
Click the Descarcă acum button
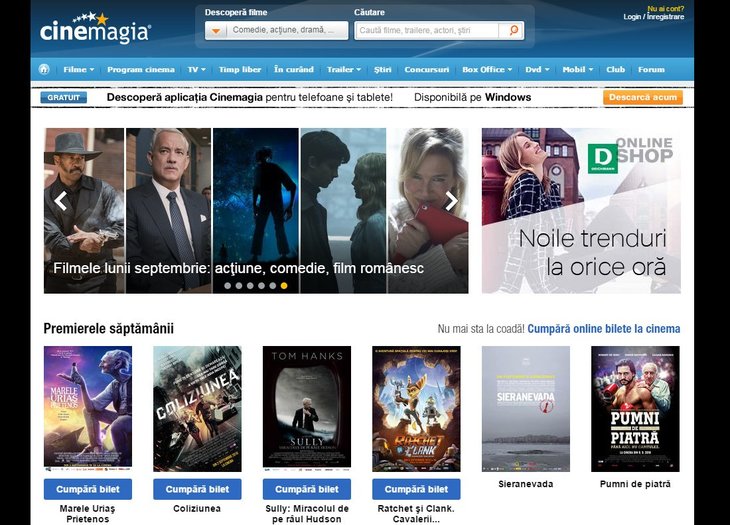[x=643, y=97]
